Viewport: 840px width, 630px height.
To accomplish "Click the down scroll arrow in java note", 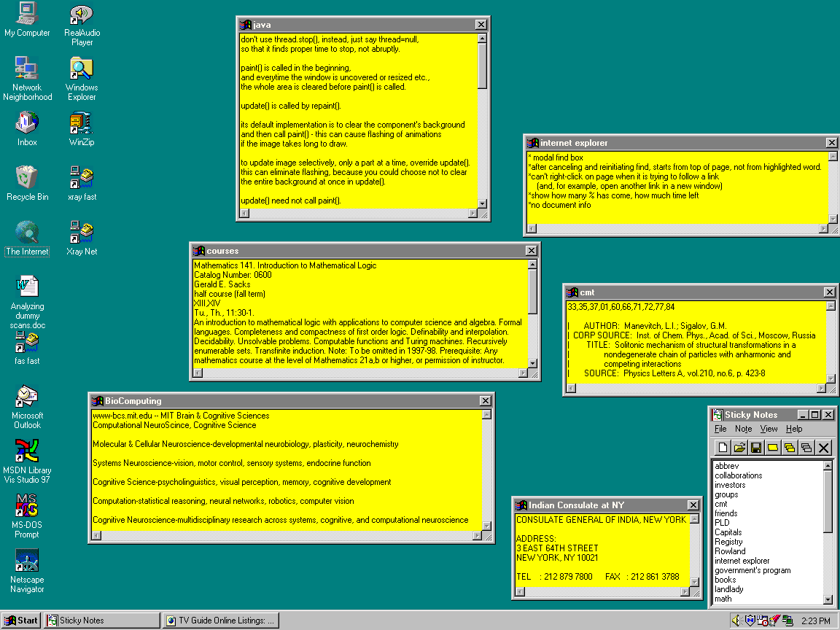I will coord(482,203).
